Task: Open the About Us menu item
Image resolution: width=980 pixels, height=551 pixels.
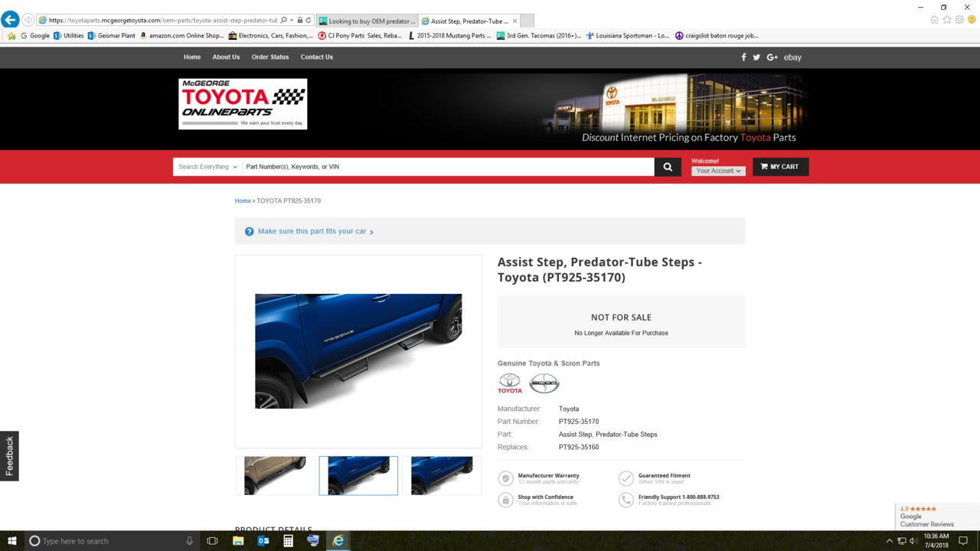Action: [x=226, y=57]
